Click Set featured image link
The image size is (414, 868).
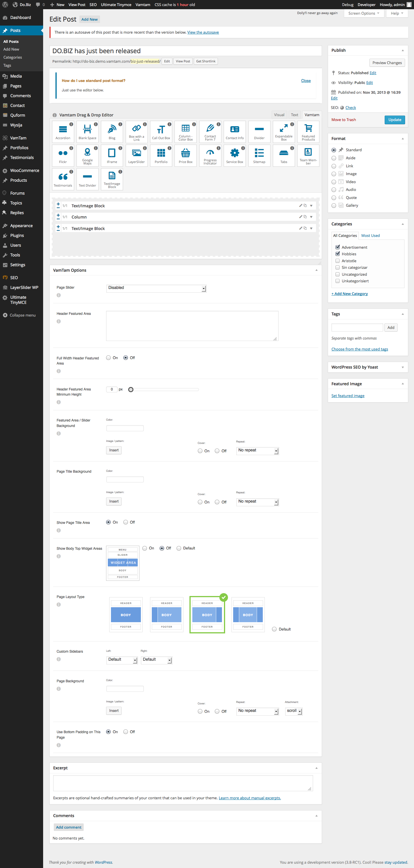(348, 396)
